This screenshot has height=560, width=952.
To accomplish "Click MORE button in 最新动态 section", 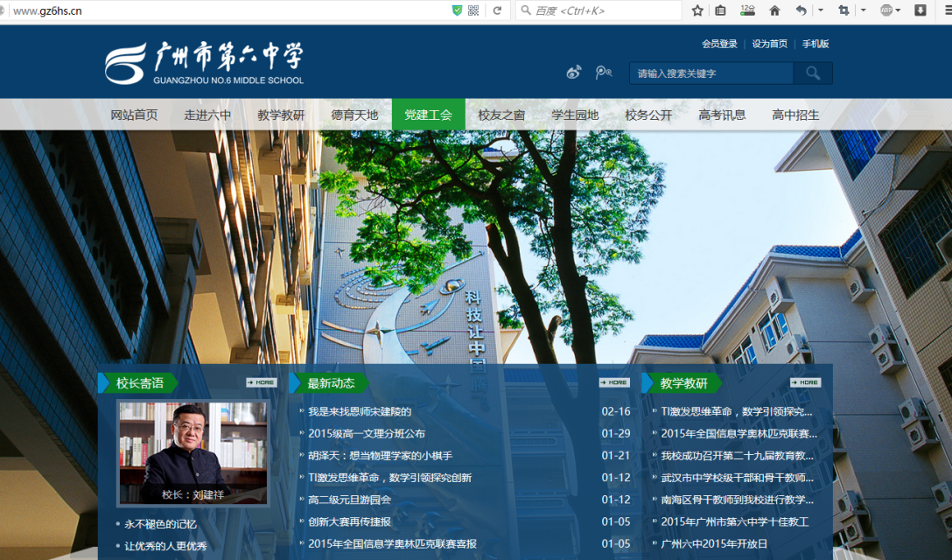I will point(614,382).
